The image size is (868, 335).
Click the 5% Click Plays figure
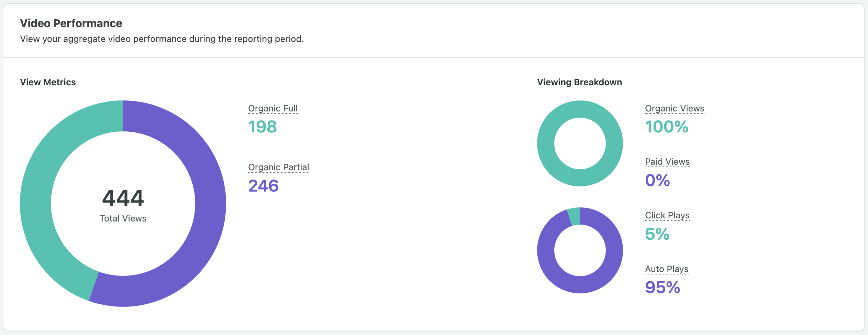[657, 234]
